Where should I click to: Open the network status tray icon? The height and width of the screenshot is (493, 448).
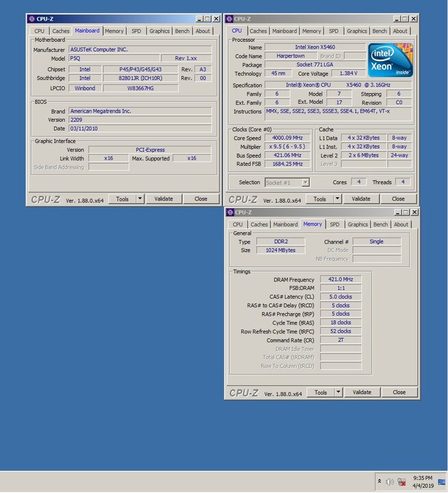401,481
